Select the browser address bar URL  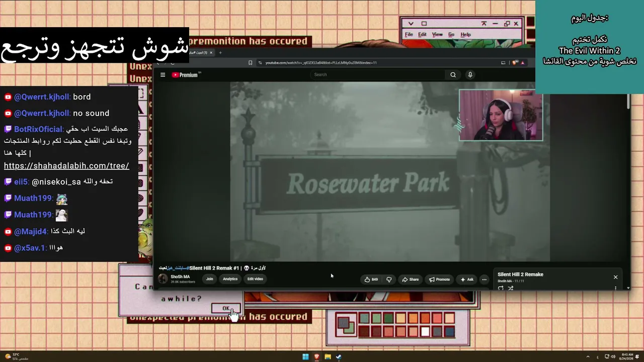[x=321, y=63]
